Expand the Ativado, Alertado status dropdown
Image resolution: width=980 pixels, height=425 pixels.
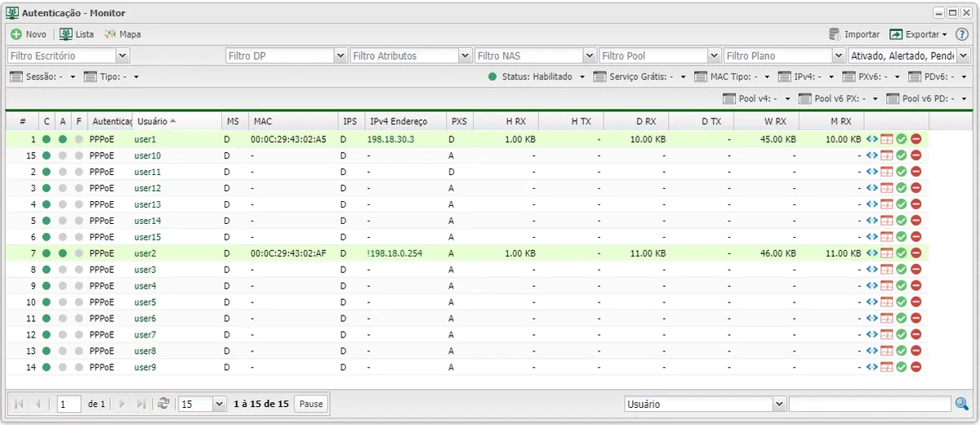[x=964, y=56]
